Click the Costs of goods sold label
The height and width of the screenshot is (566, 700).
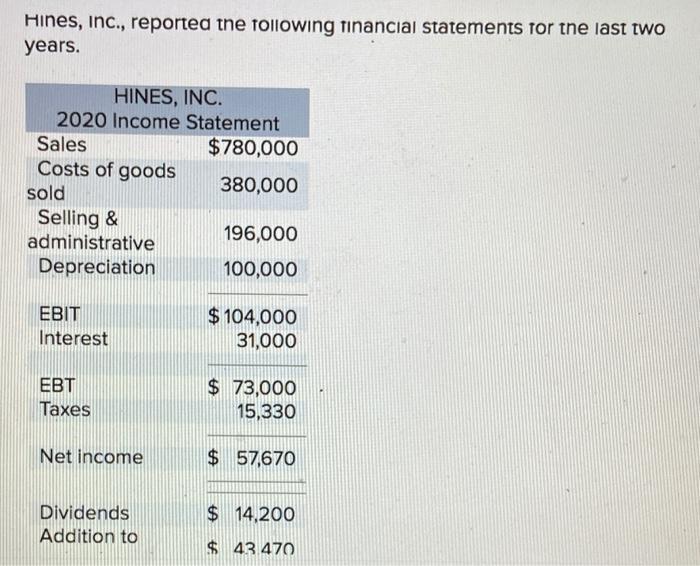pyautogui.click(x=101, y=181)
